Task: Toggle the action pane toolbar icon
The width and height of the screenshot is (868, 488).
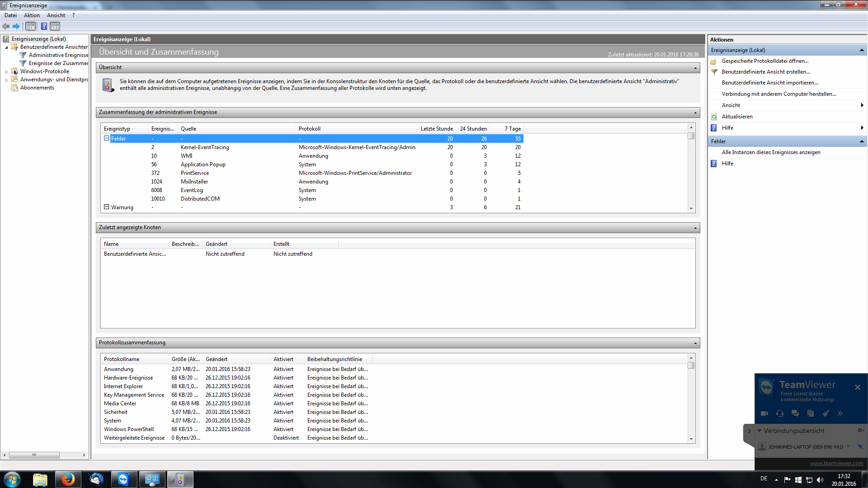Action: (x=55, y=26)
